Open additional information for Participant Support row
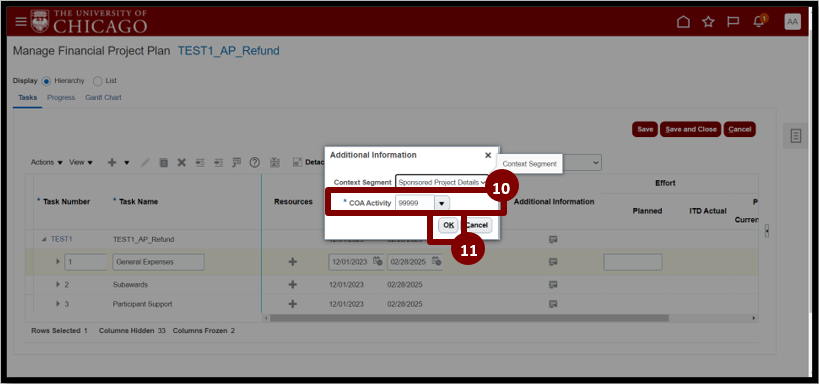819x384 pixels. click(x=553, y=304)
